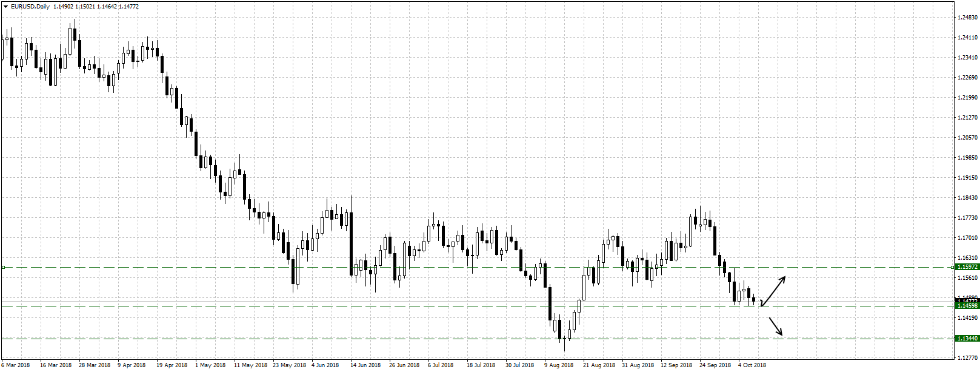This screenshot has height=372, width=980.
Task: Click the small square marker at left chart edge
Action: (x=3, y=267)
